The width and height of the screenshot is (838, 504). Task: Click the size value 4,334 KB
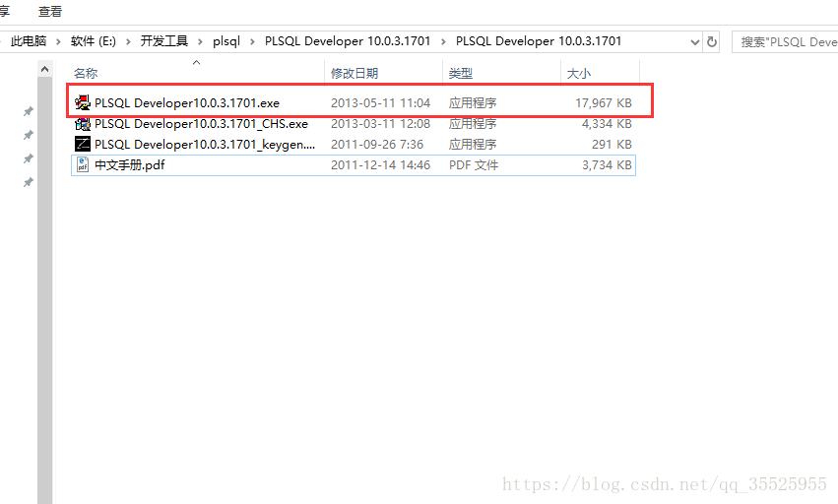click(x=607, y=124)
